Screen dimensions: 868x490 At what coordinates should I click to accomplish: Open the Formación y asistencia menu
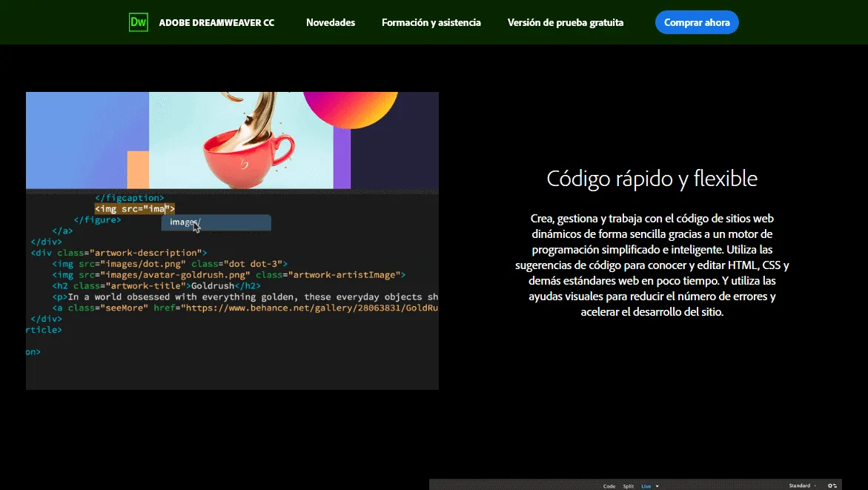[431, 22]
